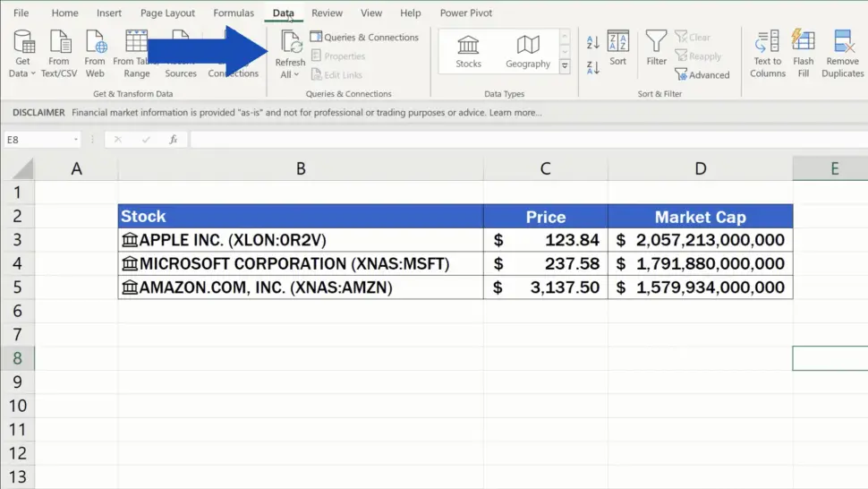The width and height of the screenshot is (868, 489).
Task: Switch to the Home tab
Action: click(64, 13)
